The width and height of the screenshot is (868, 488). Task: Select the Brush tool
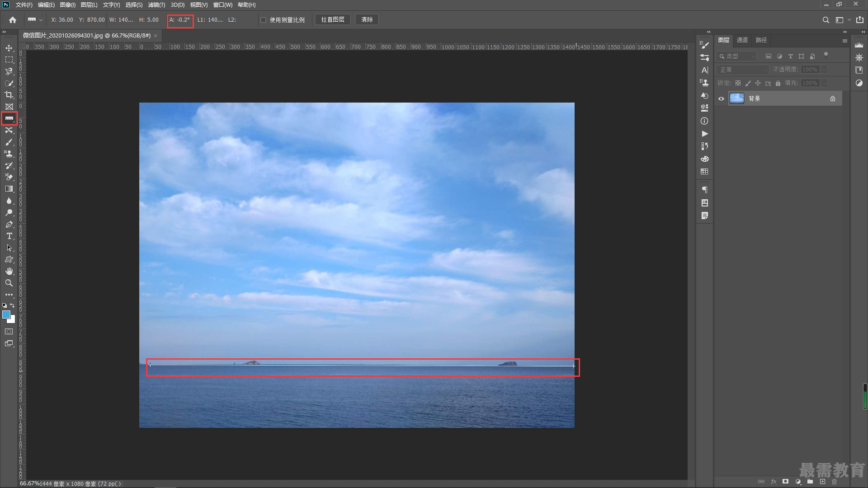[x=9, y=142]
